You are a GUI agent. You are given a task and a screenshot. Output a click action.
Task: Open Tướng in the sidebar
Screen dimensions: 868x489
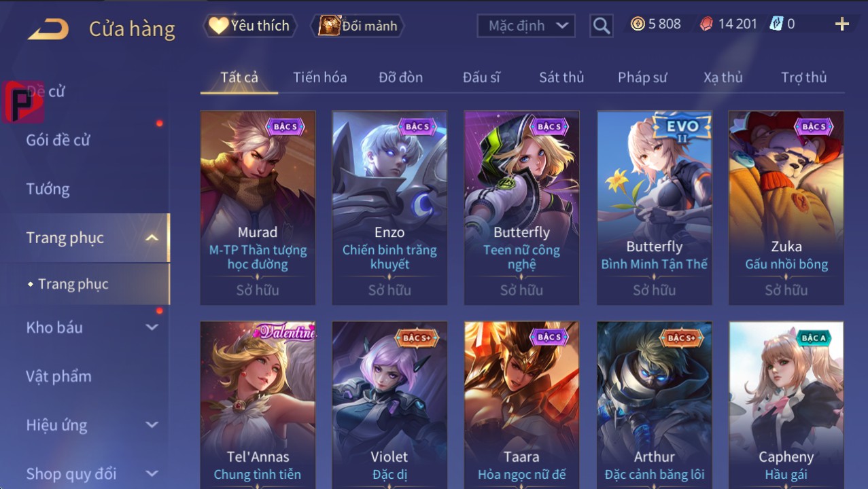(x=48, y=189)
